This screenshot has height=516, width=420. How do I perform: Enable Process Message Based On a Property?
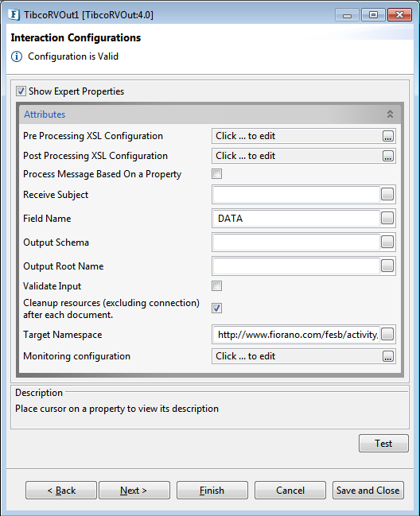pyautogui.click(x=216, y=174)
